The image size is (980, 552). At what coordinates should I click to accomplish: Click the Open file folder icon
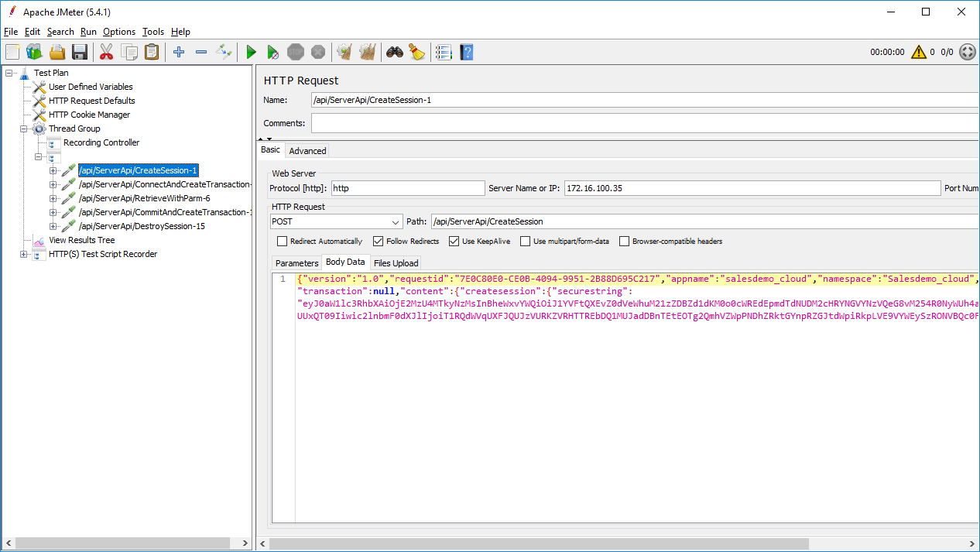[x=57, y=52]
